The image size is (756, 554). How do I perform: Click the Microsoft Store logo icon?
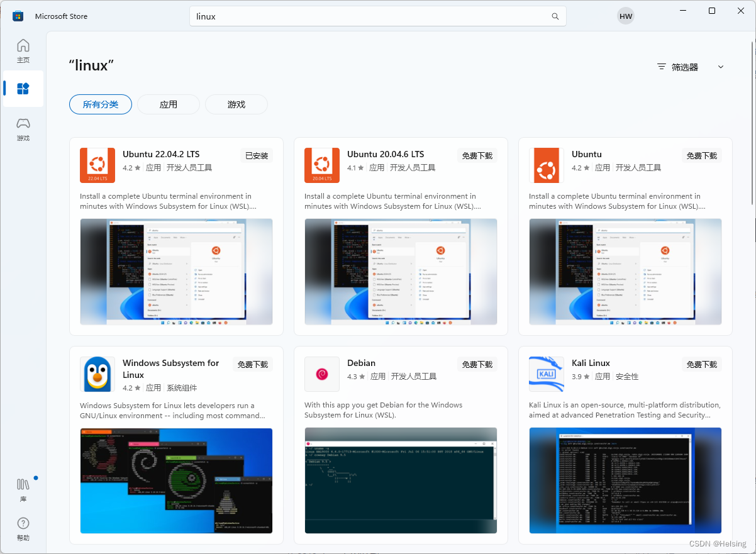[18, 16]
